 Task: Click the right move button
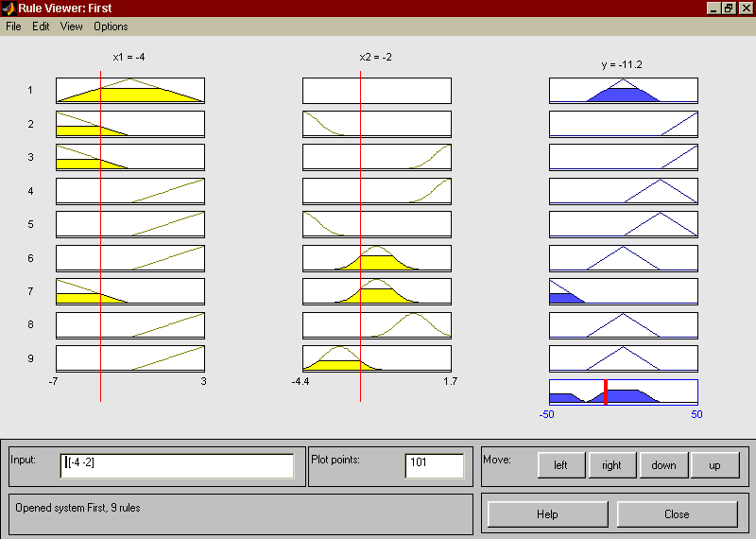pyautogui.click(x=612, y=465)
